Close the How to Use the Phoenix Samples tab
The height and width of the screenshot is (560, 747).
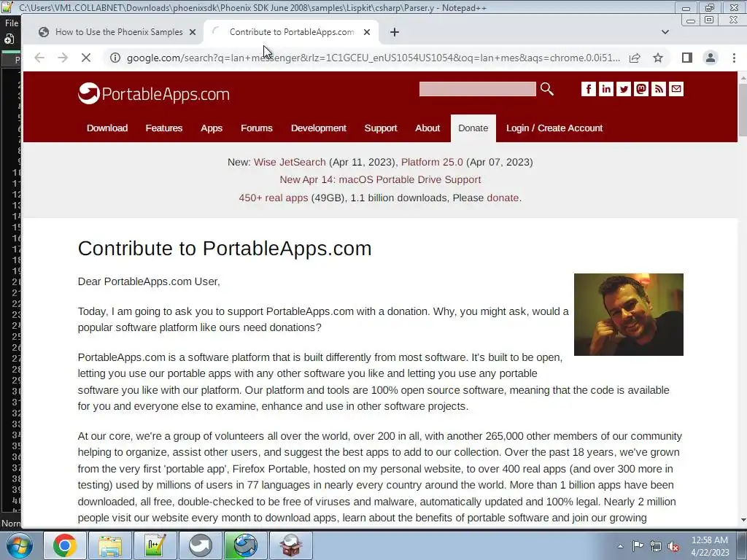(193, 32)
